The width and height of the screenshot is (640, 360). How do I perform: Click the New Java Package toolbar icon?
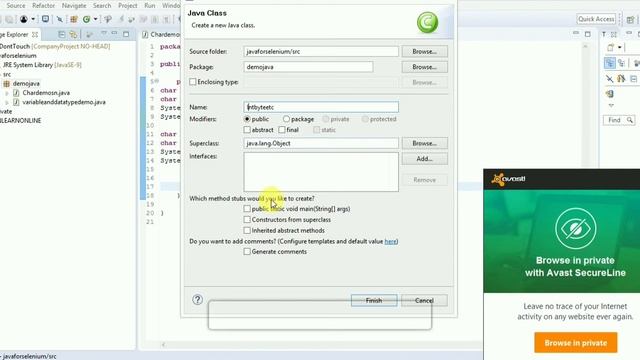(x=74, y=19)
